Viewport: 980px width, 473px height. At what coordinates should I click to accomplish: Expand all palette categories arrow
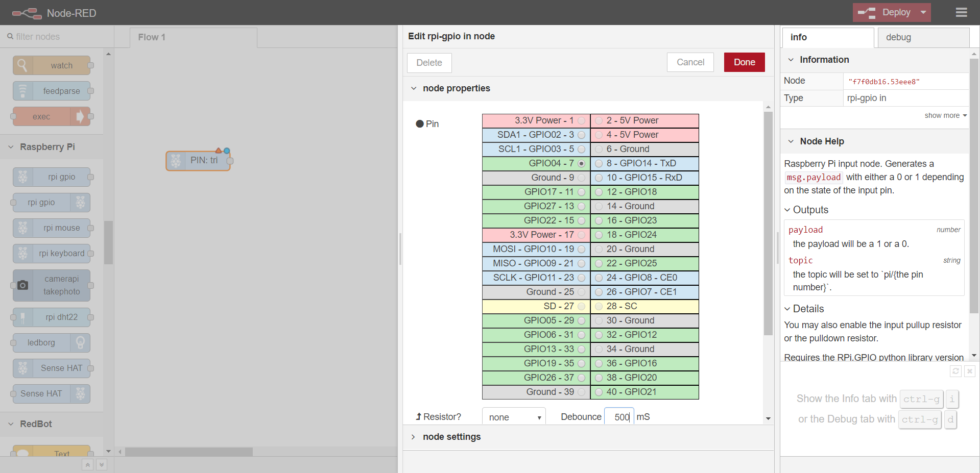point(102,465)
